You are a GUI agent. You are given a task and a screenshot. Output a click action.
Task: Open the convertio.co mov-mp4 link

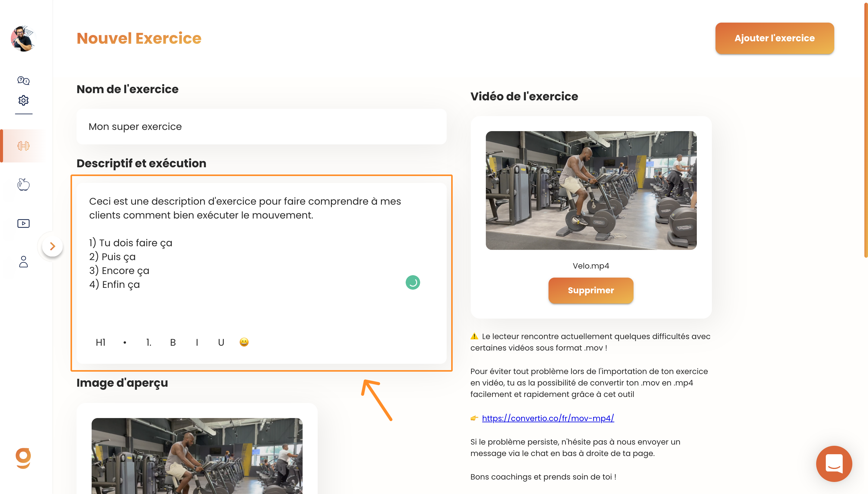click(x=548, y=418)
